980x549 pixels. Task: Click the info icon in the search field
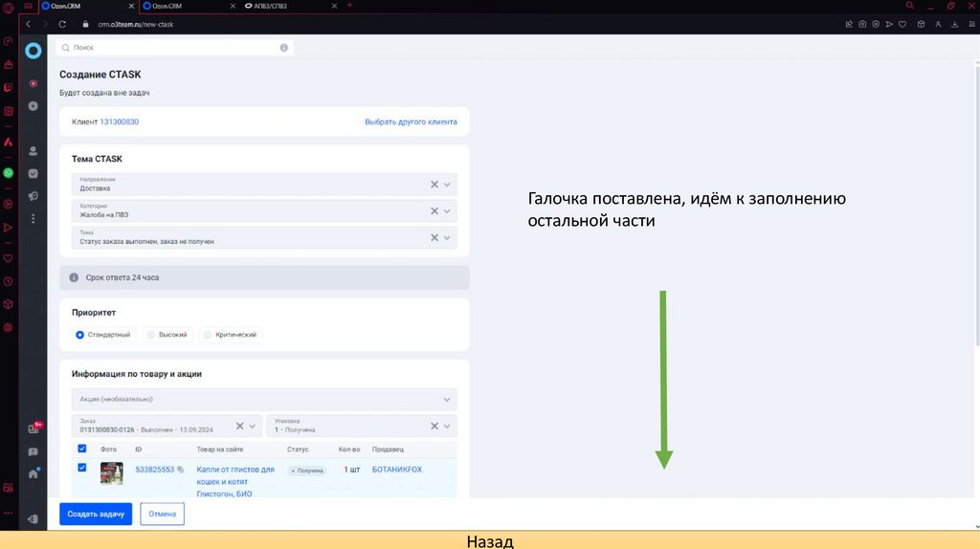point(283,48)
